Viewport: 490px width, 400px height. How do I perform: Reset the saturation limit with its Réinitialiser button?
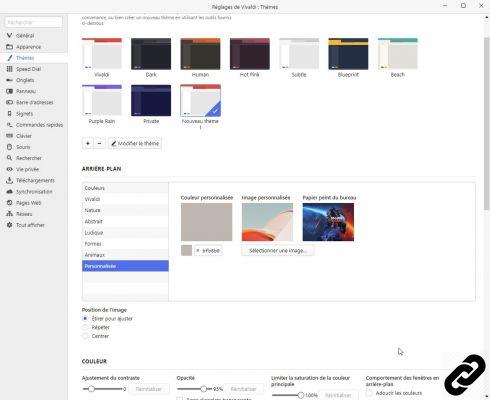click(338, 395)
